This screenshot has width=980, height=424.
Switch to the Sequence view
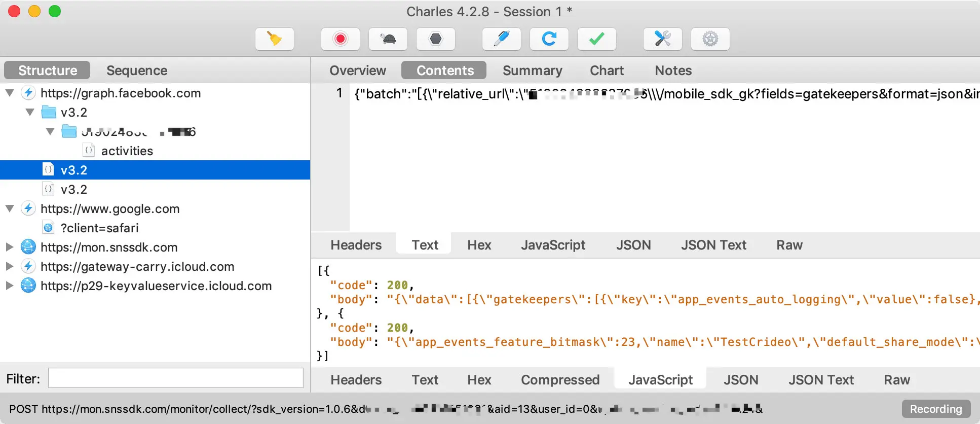[137, 70]
